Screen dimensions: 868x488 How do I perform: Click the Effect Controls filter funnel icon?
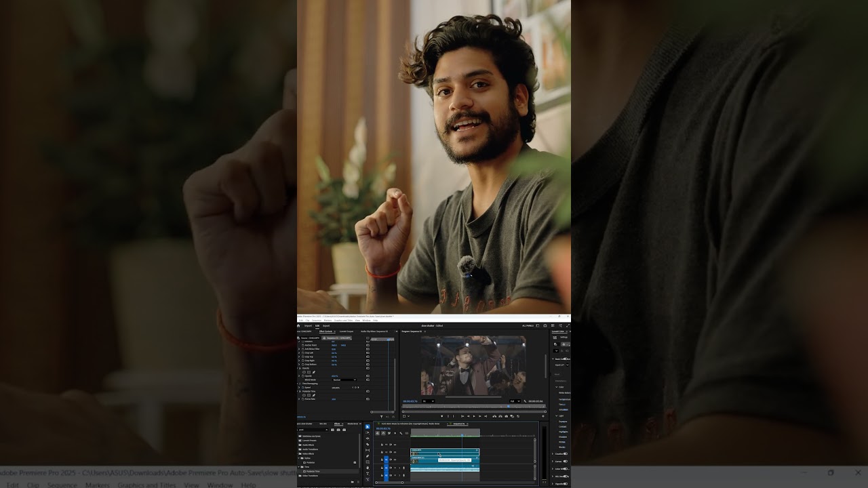pos(381,417)
